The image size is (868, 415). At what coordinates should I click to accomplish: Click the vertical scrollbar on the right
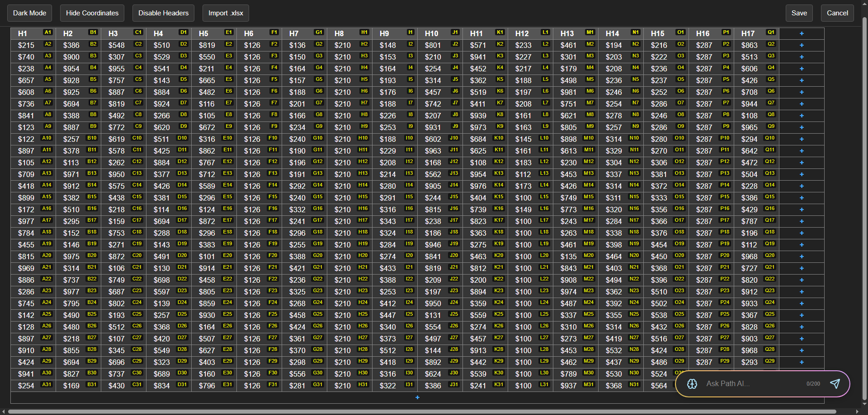click(x=864, y=208)
